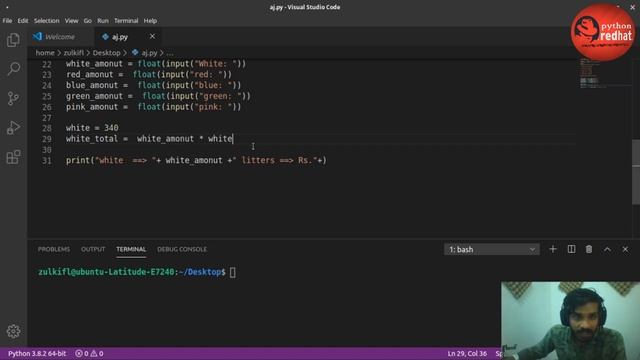Select the Python 3.8.2 64-bit interpreter
640x360 pixels.
tap(37, 353)
